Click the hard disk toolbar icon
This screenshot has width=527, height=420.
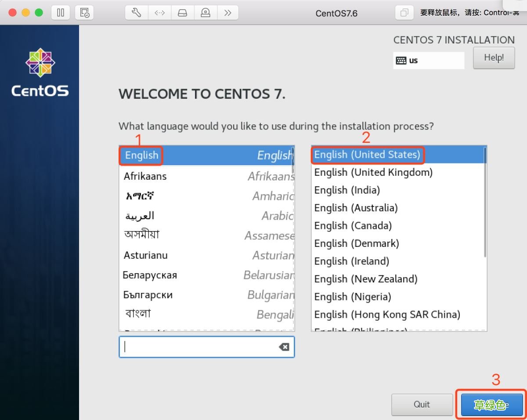pos(182,12)
